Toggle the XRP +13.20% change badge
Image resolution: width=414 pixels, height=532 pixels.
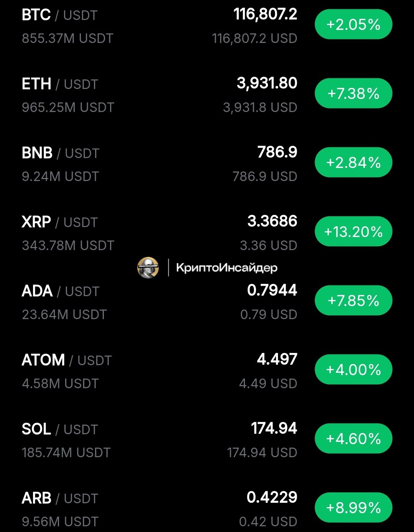coord(353,232)
